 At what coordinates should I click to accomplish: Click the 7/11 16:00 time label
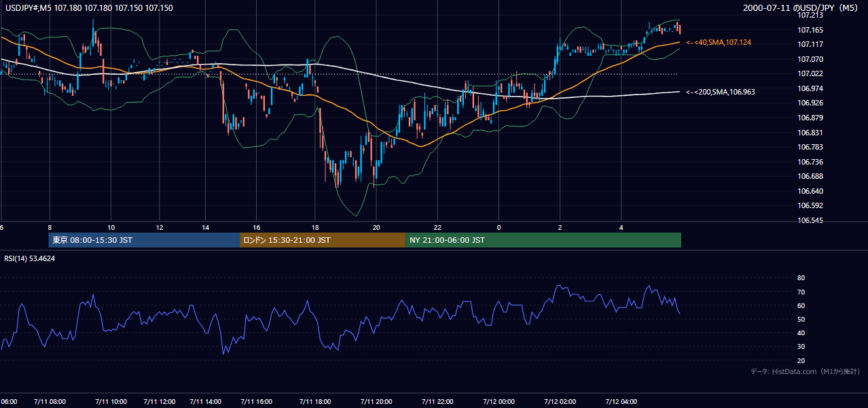click(256, 401)
